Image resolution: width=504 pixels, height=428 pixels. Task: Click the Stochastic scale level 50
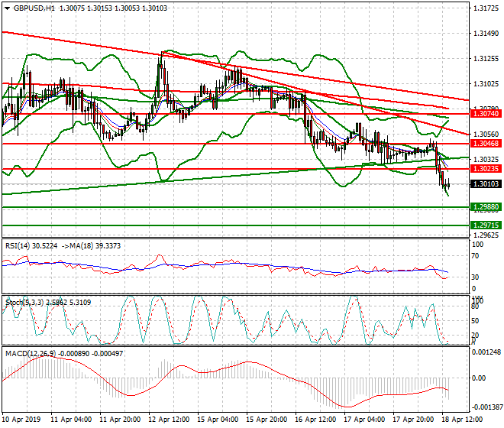[477, 321]
